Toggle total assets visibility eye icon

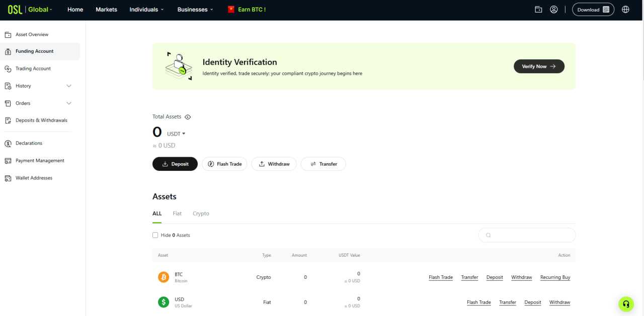pyautogui.click(x=188, y=117)
